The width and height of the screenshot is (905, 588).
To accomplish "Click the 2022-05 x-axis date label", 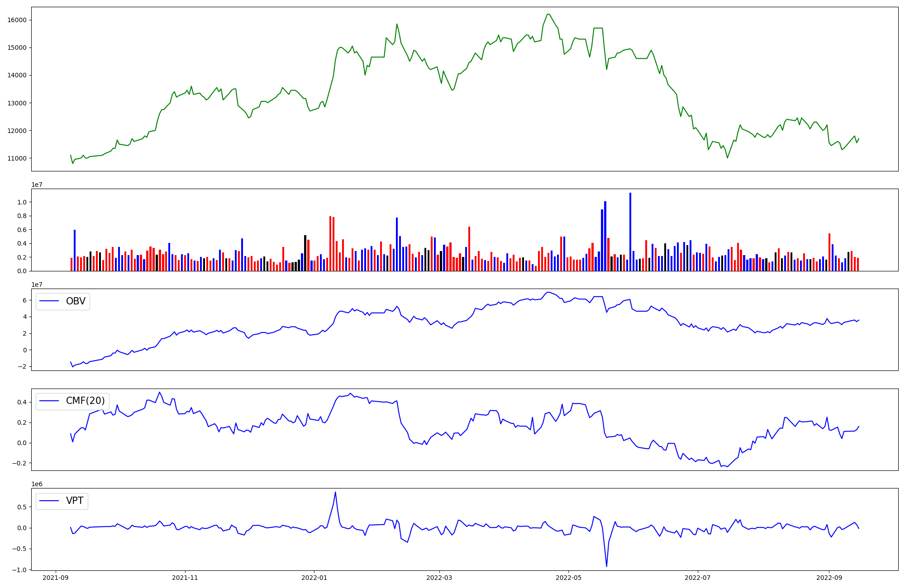I will (x=568, y=578).
